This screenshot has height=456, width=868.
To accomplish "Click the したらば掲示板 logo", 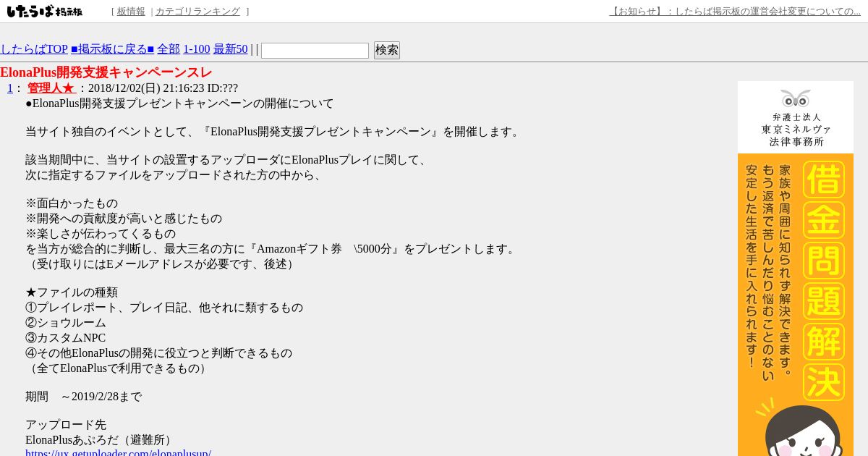I will (45, 12).
